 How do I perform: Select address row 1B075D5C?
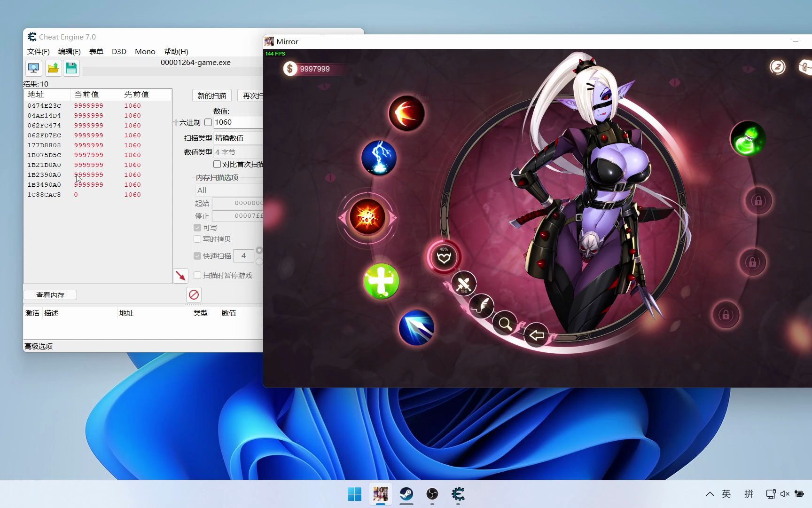(98, 155)
